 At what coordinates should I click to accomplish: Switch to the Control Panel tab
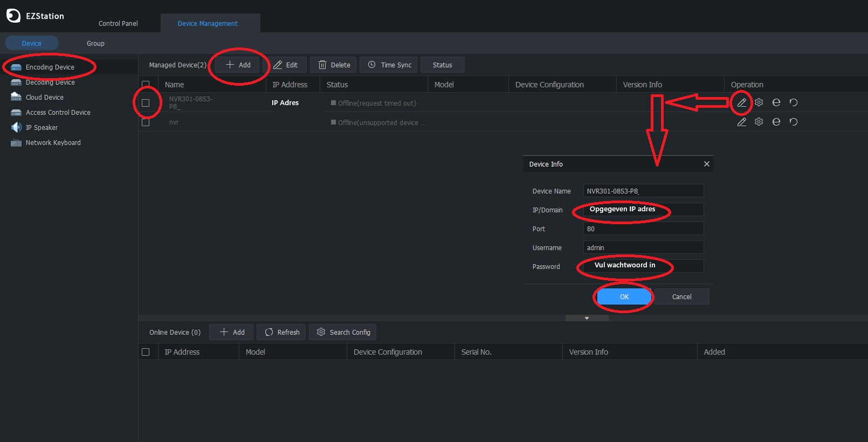[x=118, y=24]
